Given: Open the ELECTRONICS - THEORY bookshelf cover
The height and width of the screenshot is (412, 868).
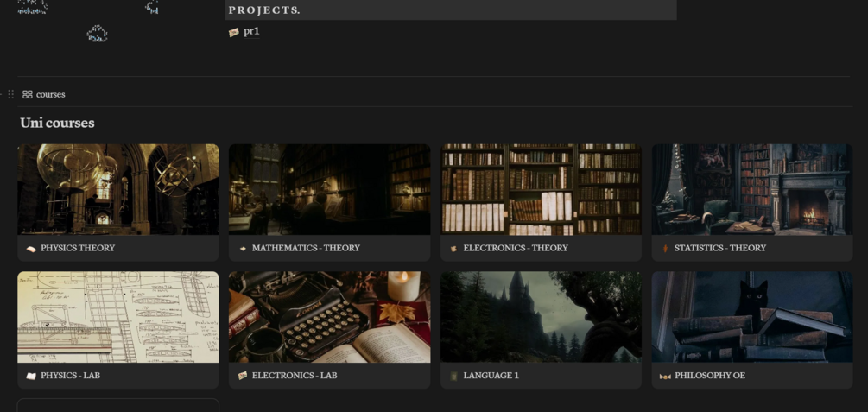Looking at the screenshot, I should point(541,189).
